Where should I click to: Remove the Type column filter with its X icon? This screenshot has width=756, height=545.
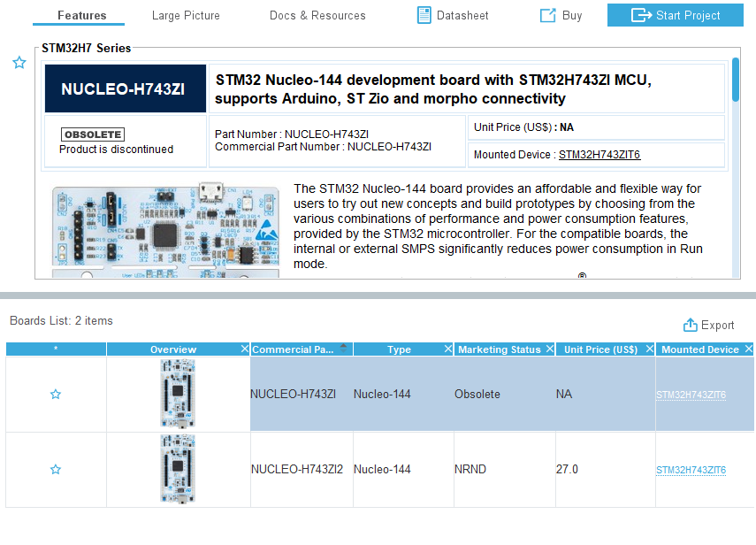coord(447,348)
